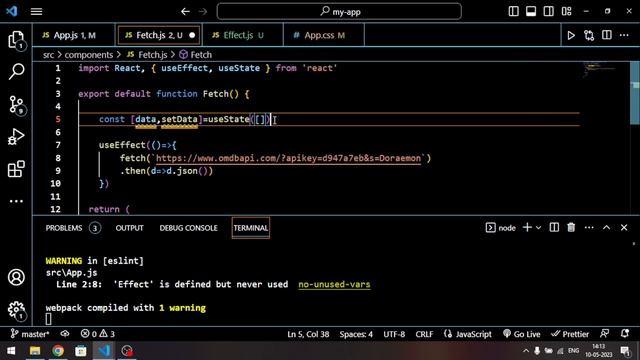Go back with the left arrow

click(185, 11)
